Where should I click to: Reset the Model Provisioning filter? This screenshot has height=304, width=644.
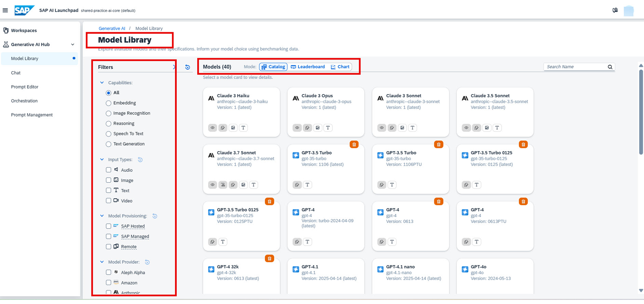(155, 216)
